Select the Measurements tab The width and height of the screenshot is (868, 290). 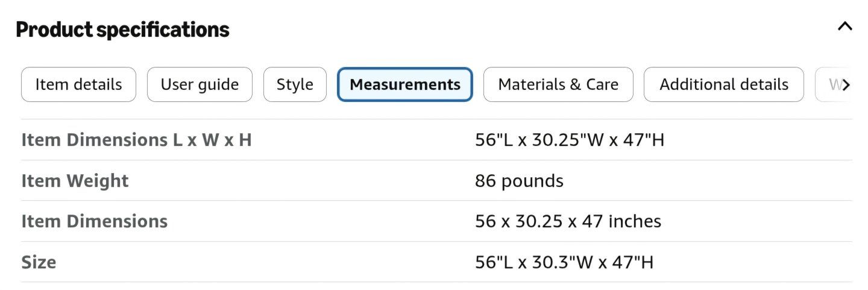click(405, 84)
